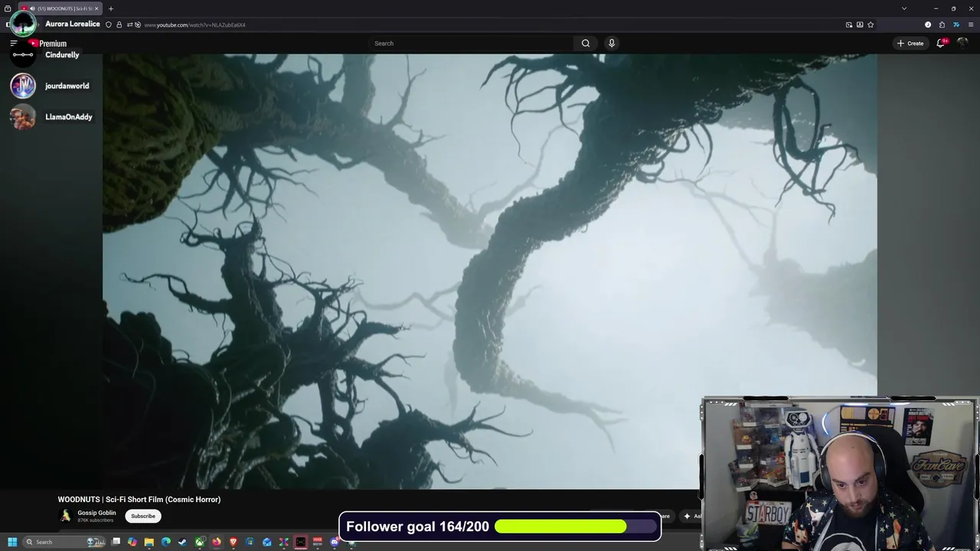Open the YouTube hamburger guide menu
Screen dimensions: 980x551
coord(13,44)
